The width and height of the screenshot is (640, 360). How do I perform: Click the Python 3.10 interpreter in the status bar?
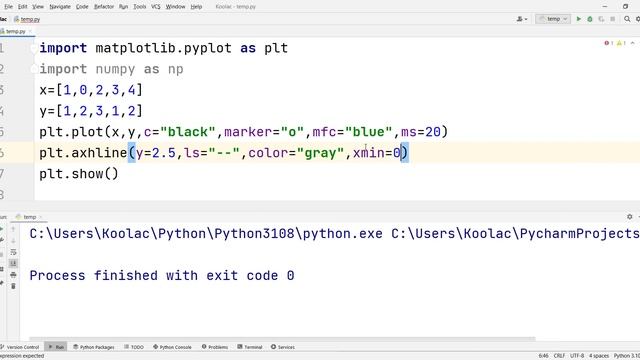pyautogui.click(x=627, y=356)
